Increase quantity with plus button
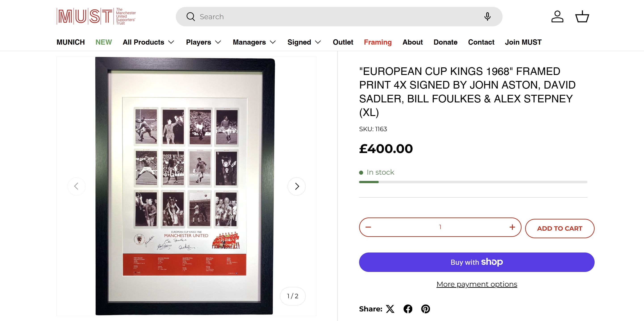 (x=512, y=227)
